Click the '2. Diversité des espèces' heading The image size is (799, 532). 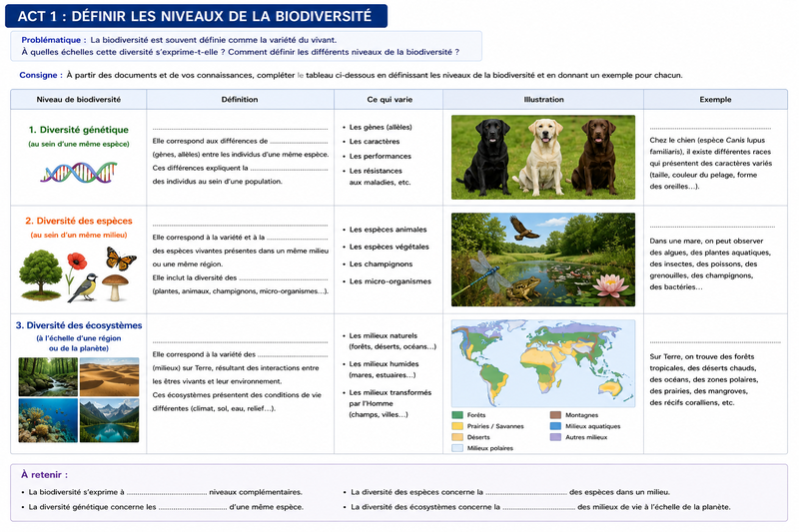click(x=79, y=221)
